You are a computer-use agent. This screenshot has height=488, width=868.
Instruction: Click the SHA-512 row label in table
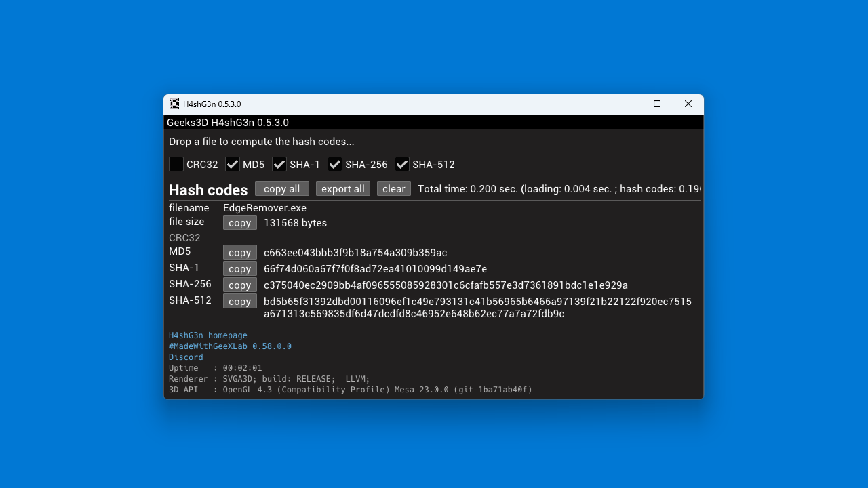190,300
